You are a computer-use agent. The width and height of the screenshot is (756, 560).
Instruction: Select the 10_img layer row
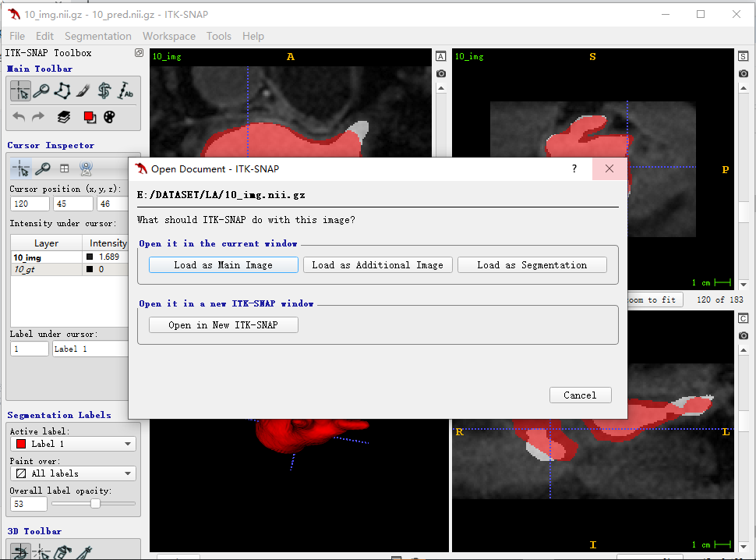(70, 257)
